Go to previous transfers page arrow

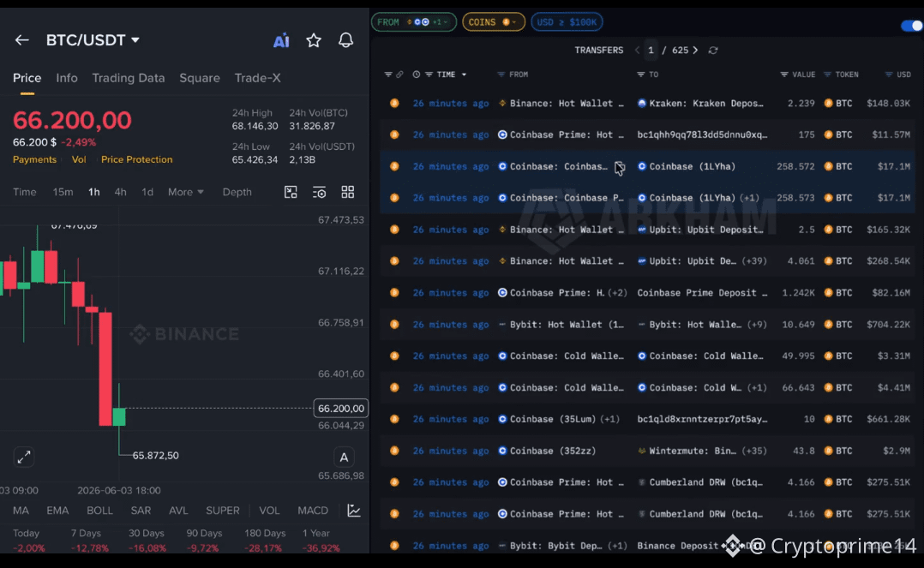(x=637, y=50)
